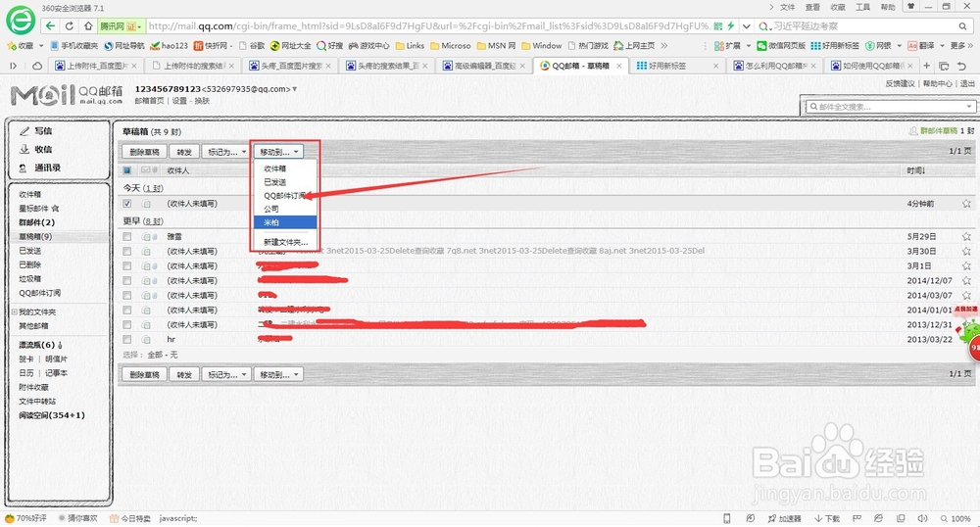Open the Links bookmark folder
Image resolution: width=980 pixels, height=527 pixels.
pos(410,46)
